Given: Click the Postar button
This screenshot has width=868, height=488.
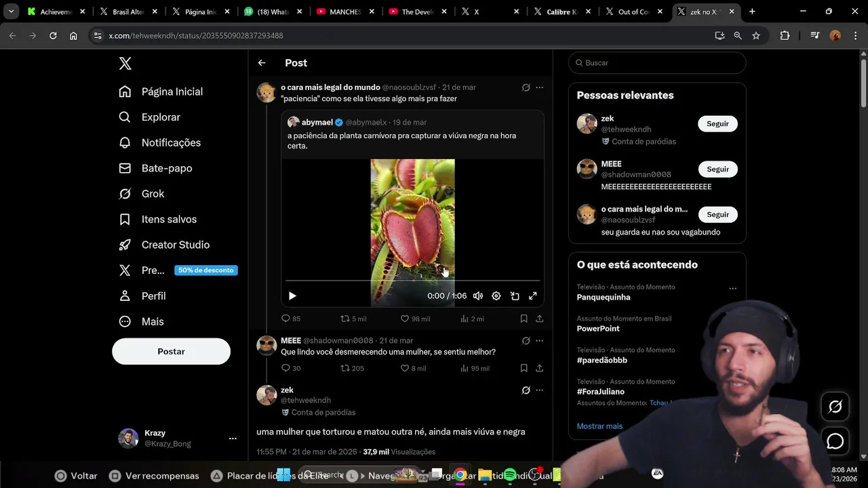Looking at the screenshot, I should pyautogui.click(x=171, y=352).
